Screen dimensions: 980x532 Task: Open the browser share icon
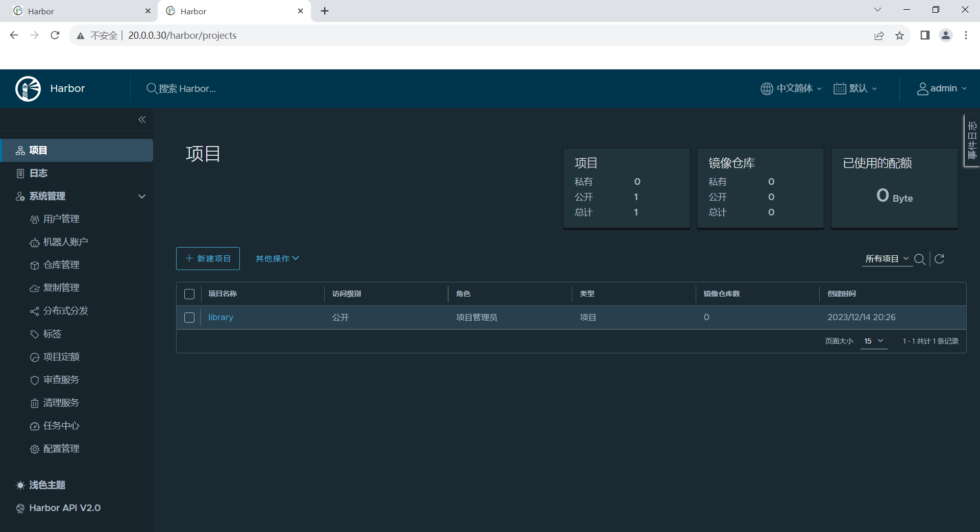point(879,35)
